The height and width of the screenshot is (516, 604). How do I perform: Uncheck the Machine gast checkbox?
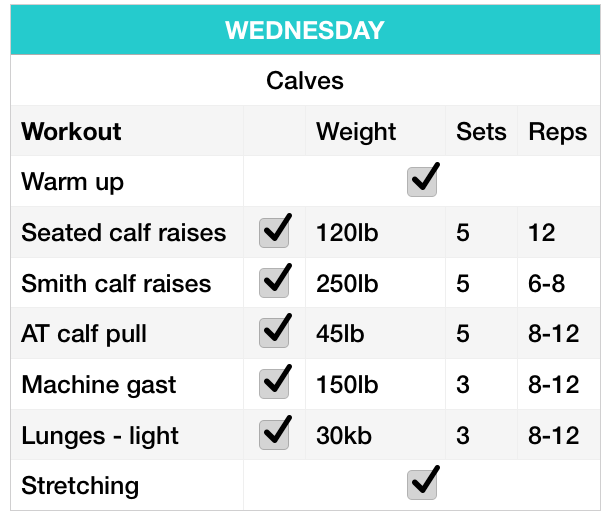(x=273, y=385)
